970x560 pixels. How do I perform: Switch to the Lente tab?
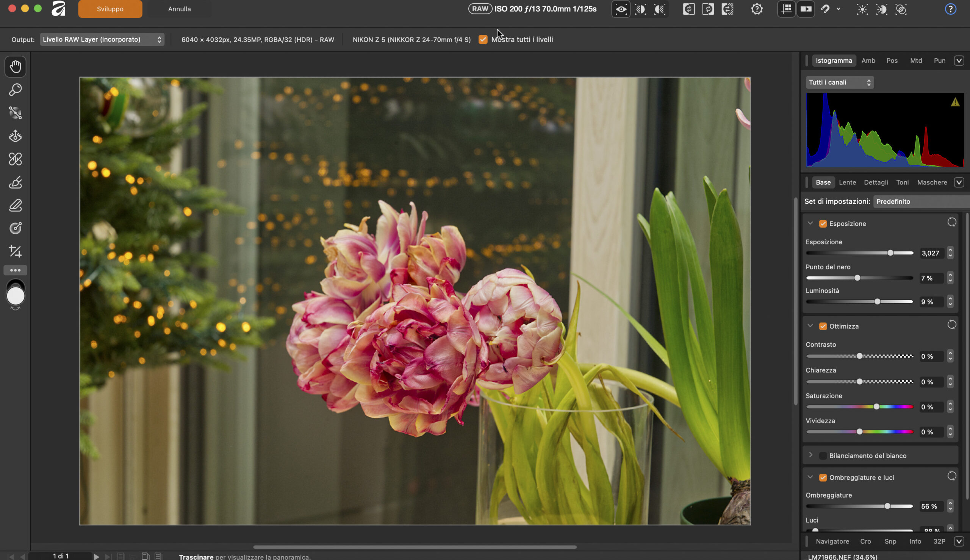(x=847, y=182)
